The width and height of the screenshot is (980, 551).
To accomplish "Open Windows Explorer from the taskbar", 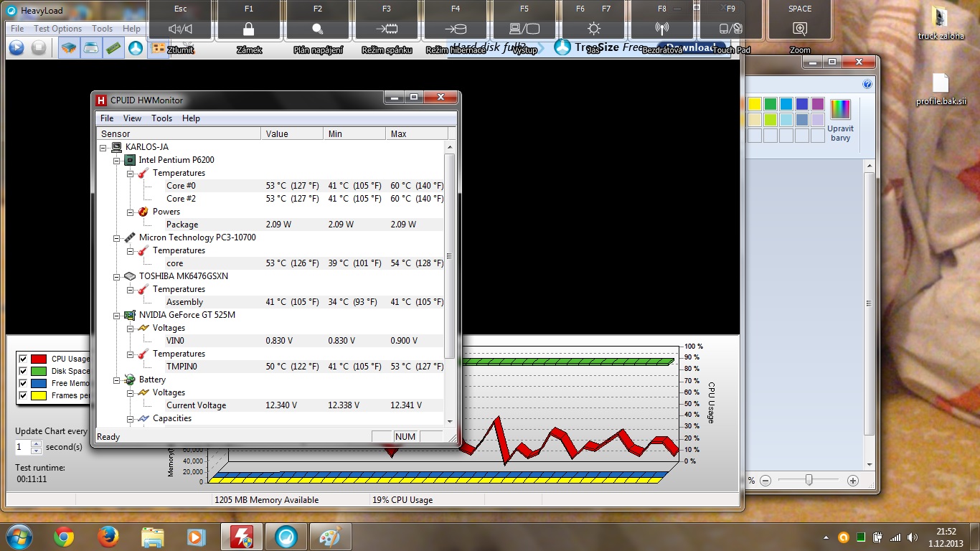I will tap(152, 536).
